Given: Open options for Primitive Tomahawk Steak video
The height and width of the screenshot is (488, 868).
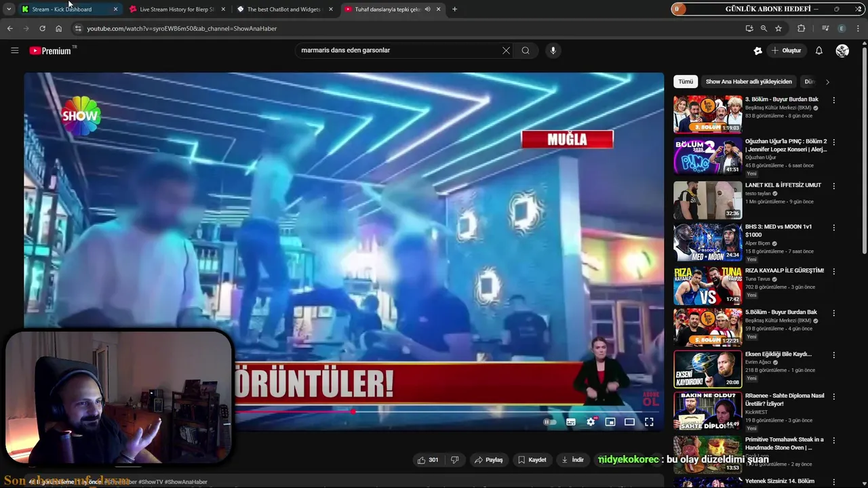Looking at the screenshot, I should [834, 440].
